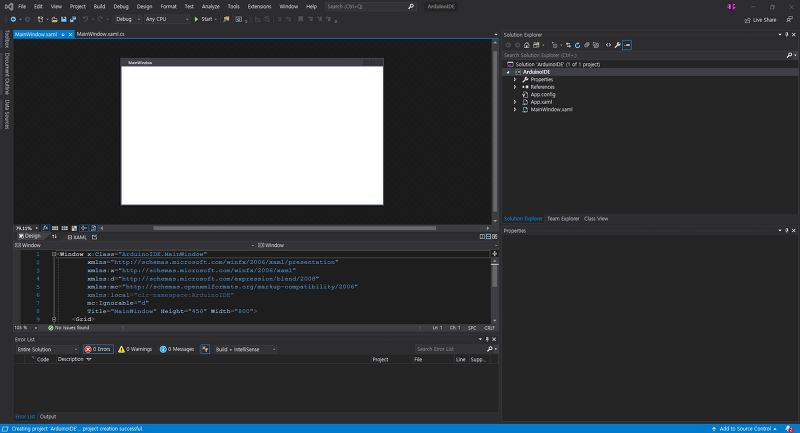Image resolution: width=800 pixels, height=433 pixels.
Task: Click the vertical split pane icon
Action: pyautogui.click(x=482, y=237)
